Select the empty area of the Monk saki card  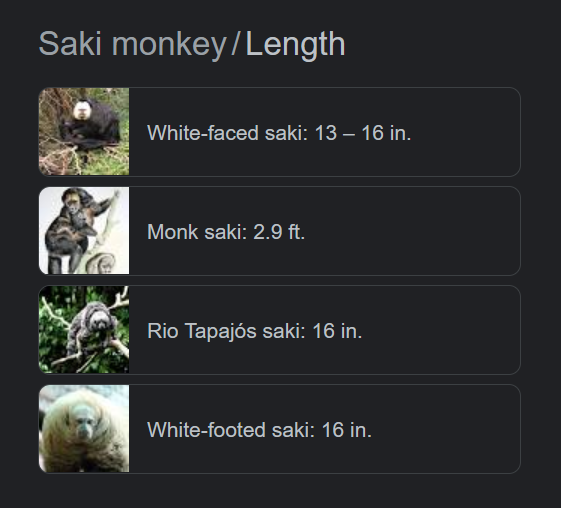point(411,231)
